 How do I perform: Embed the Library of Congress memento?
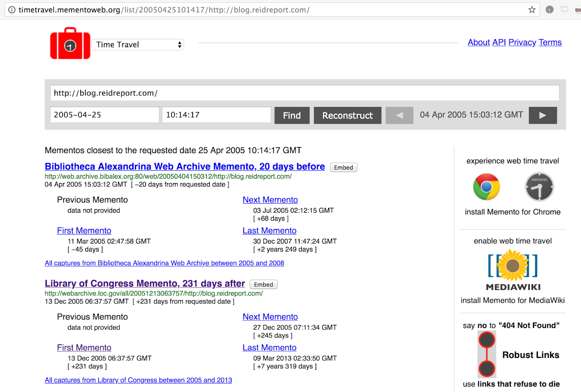tap(264, 285)
